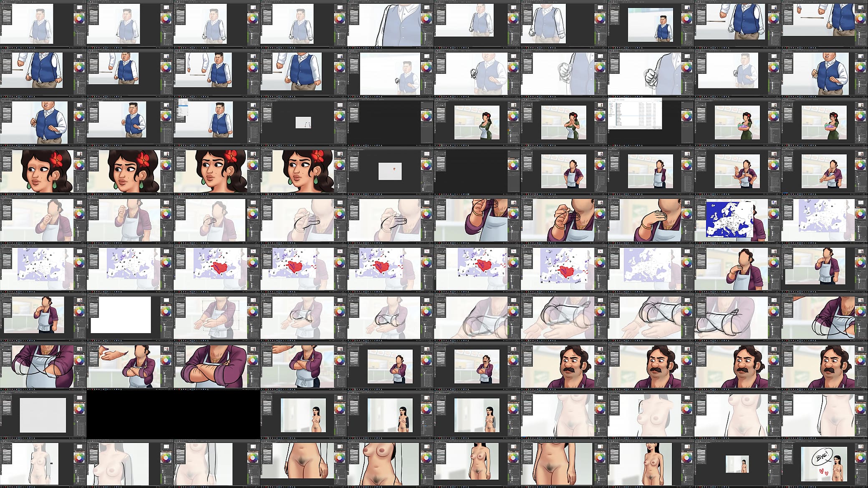This screenshot has height=488, width=868.
Task: Click the layers panel in the very first frame
Action: 80,35
